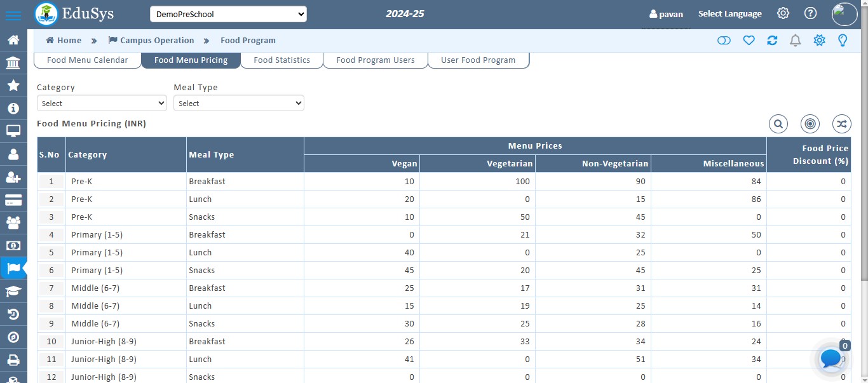Open the DemoPreSchool school selector dropdown
Image resolution: width=868 pixels, height=383 pixels.
[x=227, y=13]
